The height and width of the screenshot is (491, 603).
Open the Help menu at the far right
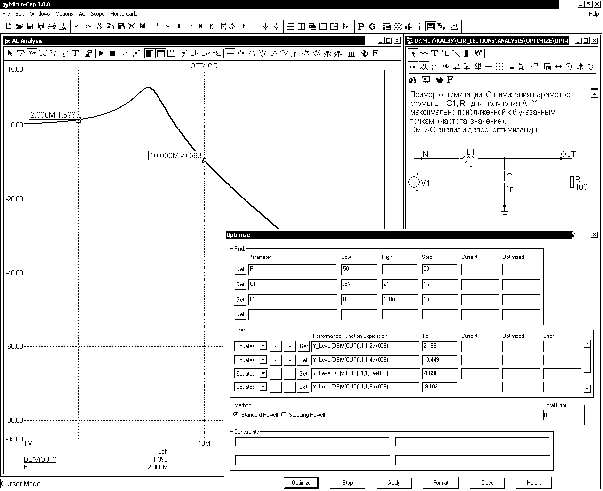(594, 14)
